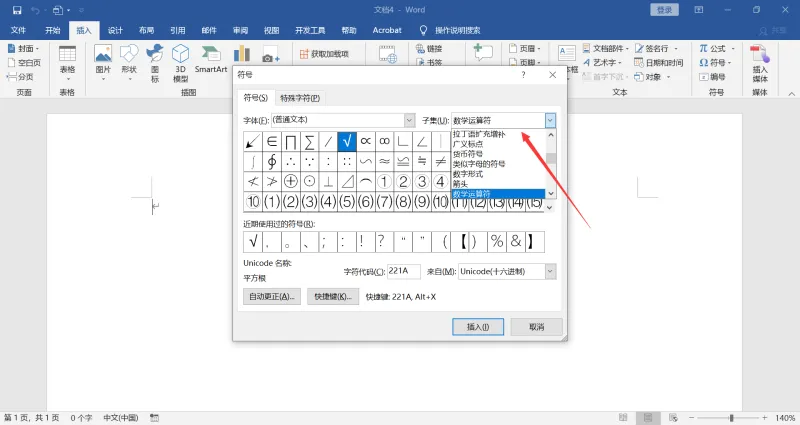Screen dimensions: 800x425
Task: Click the subset list scrollbar down arrow
Action: [x=551, y=194]
